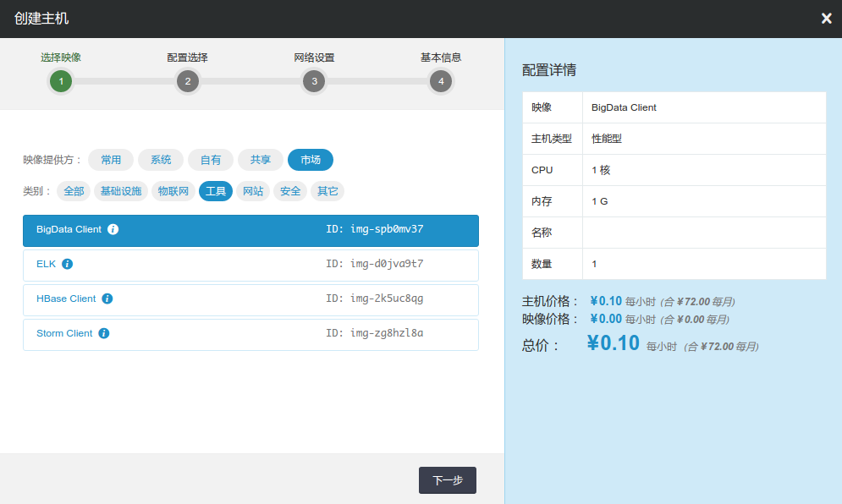Select the ELK image row
The height and width of the screenshot is (504, 842).
(x=250, y=265)
